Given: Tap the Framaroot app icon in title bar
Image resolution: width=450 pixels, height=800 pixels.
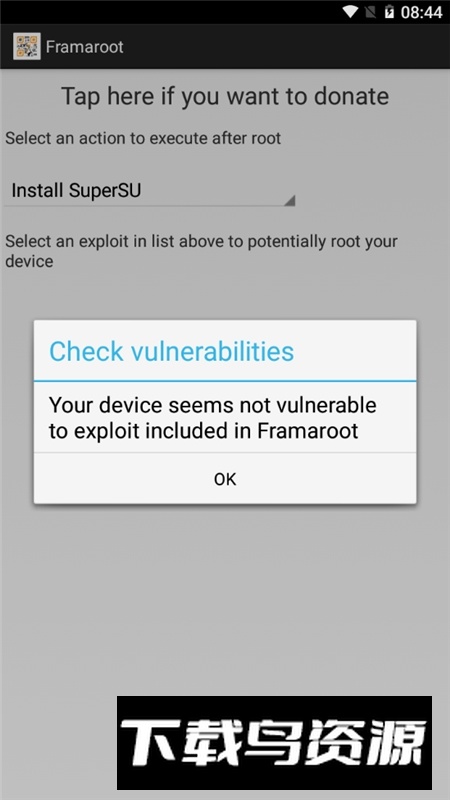Looking at the screenshot, I should (27, 46).
